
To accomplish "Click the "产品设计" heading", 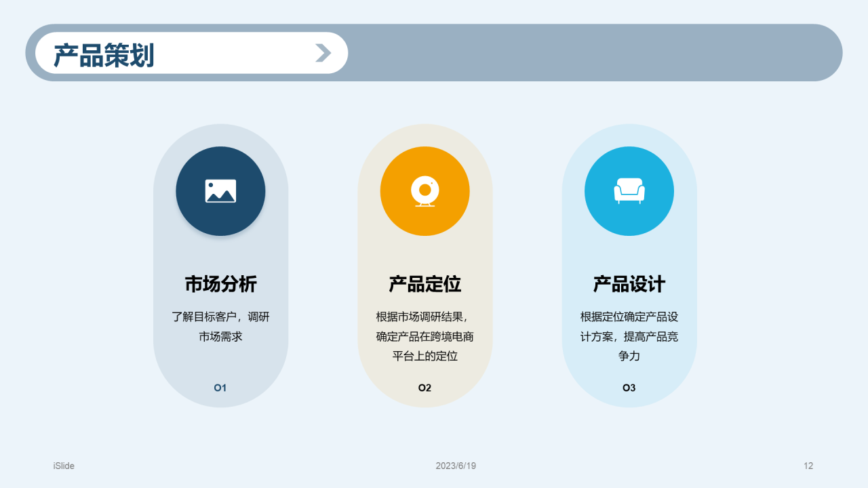I will tap(629, 284).
